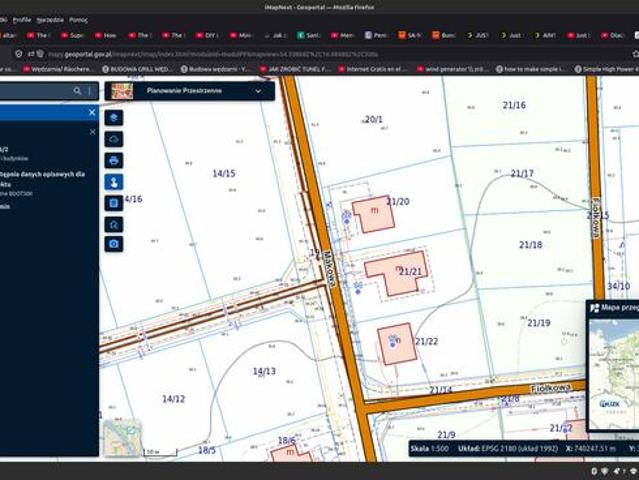This screenshot has width=639, height=480.
Task: Click the Układ EPSG 2180 coordinate system
Action: (507, 449)
